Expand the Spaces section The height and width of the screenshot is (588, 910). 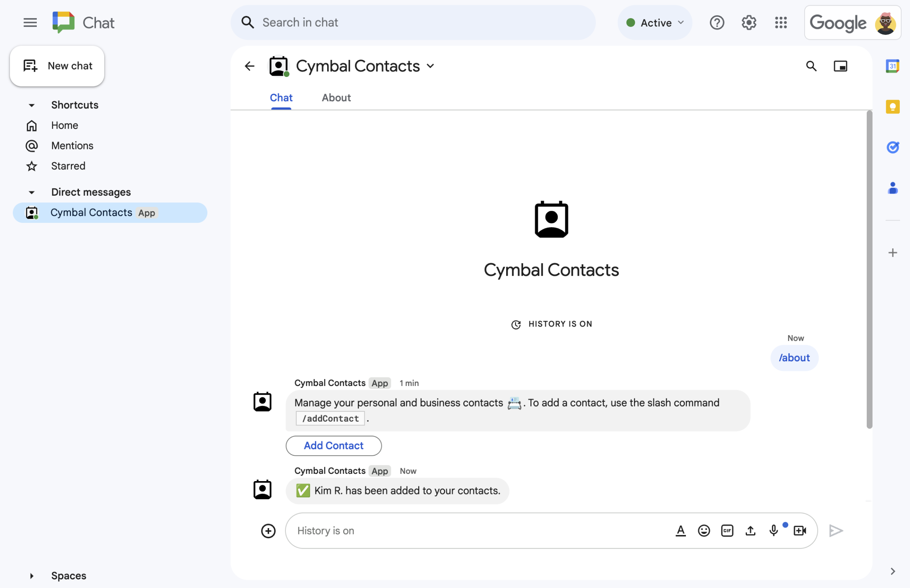pyautogui.click(x=32, y=575)
